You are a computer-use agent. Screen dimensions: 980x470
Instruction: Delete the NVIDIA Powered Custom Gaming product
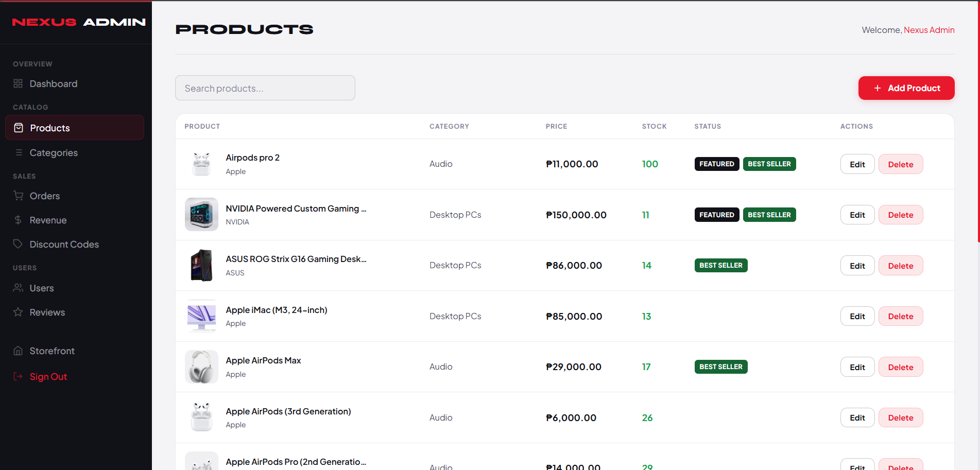901,215
